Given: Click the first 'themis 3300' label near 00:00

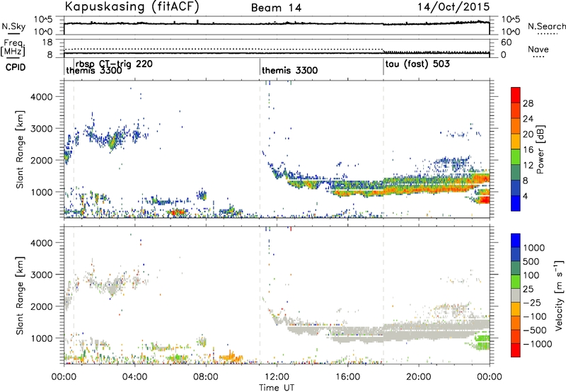Looking at the screenshot, I should pos(94,71).
